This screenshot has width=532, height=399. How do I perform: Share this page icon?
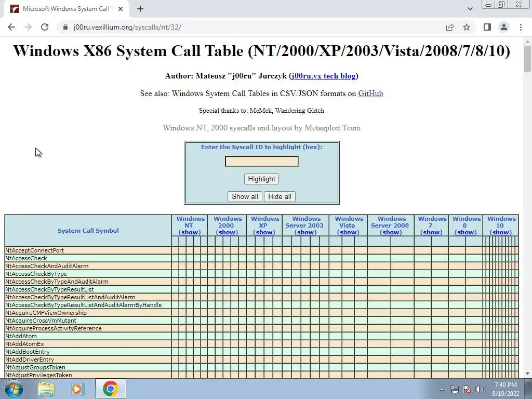(450, 27)
